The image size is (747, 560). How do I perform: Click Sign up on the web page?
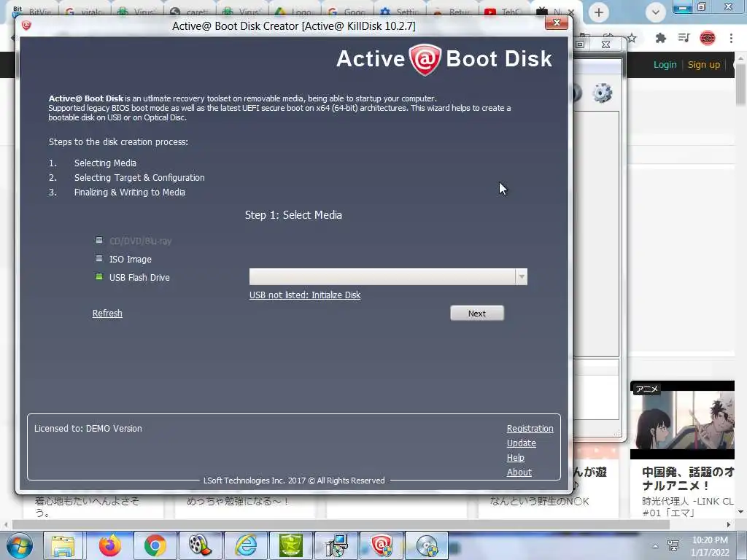[x=704, y=65]
